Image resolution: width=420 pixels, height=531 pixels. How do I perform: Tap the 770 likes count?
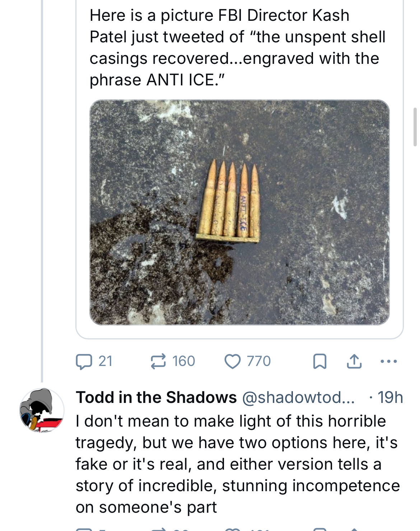(x=259, y=361)
